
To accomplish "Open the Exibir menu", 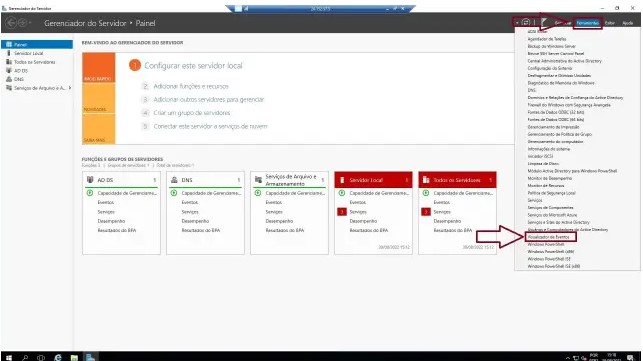I will click(610, 23).
